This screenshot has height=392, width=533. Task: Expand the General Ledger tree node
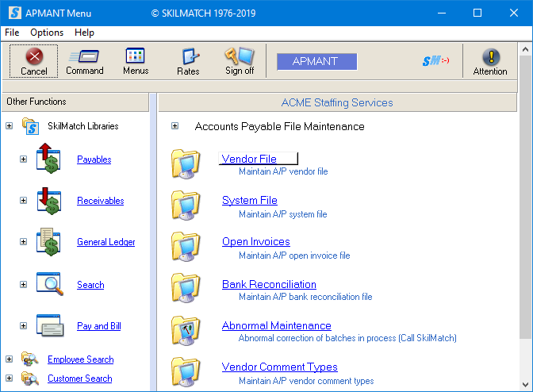[x=23, y=242]
